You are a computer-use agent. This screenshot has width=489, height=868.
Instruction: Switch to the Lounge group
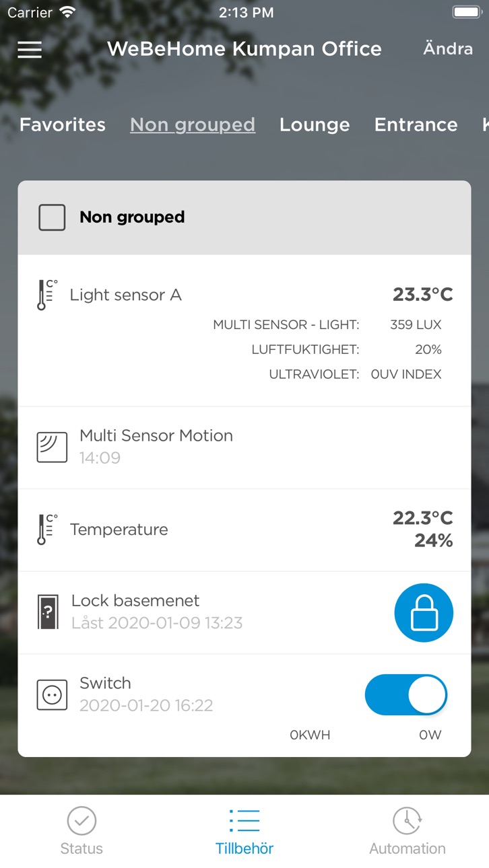click(x=315, y=124)
